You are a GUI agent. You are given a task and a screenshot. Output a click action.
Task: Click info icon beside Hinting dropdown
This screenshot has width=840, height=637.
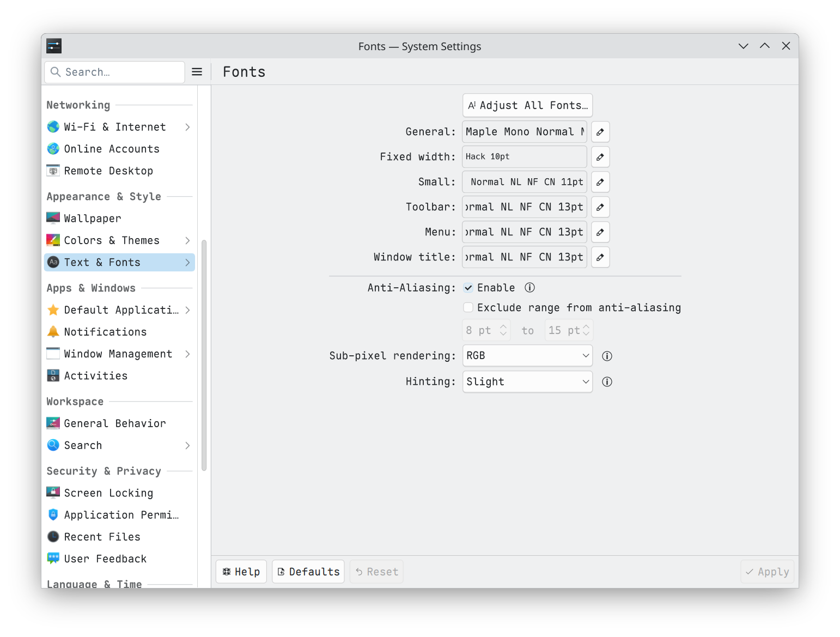click(x=607, y=382)
